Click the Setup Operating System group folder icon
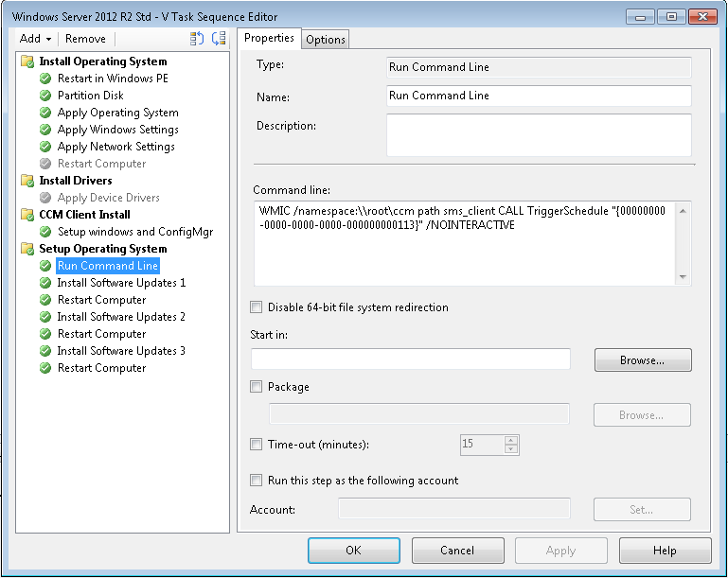 27,249
